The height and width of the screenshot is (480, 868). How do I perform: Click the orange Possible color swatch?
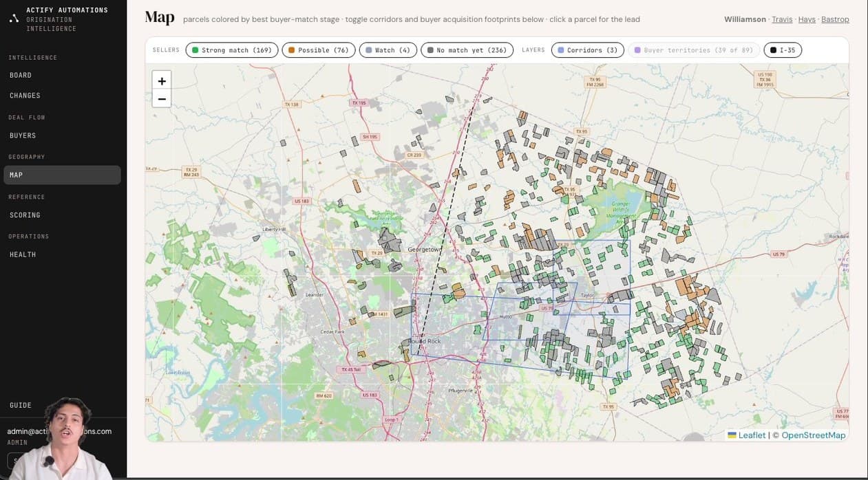pos(292,50)
